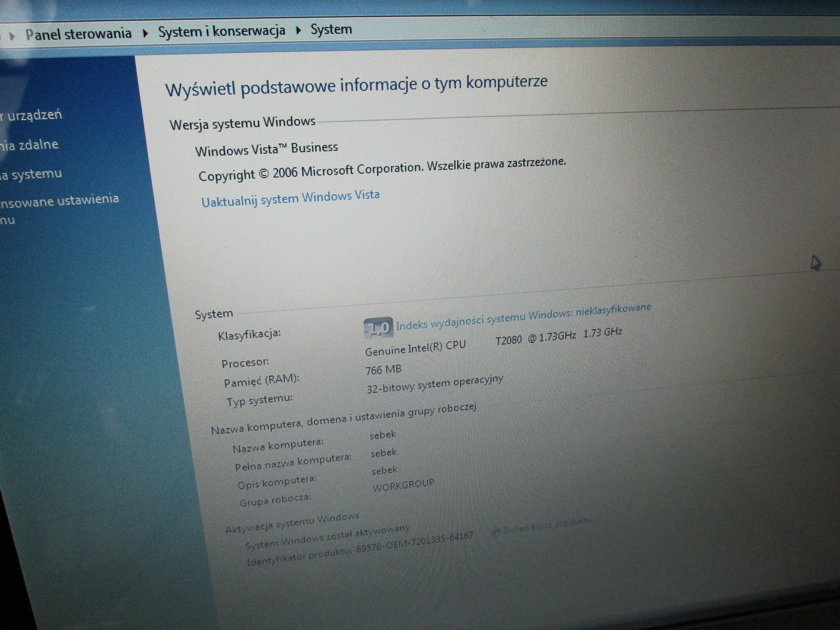Click the 1,0 performance rating badge
Image resolution: width=840 pixels, height=630 pixels.
[x=378, y=328]
